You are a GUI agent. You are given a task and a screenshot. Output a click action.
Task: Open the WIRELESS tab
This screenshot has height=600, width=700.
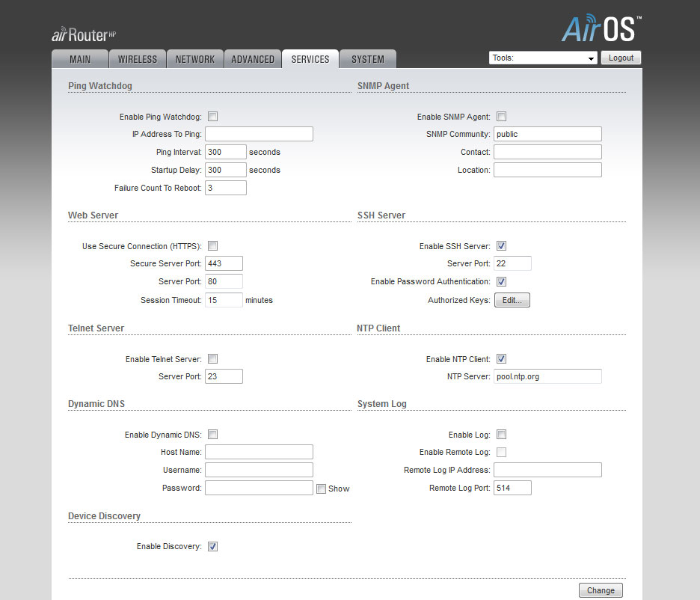click(137, 58)
